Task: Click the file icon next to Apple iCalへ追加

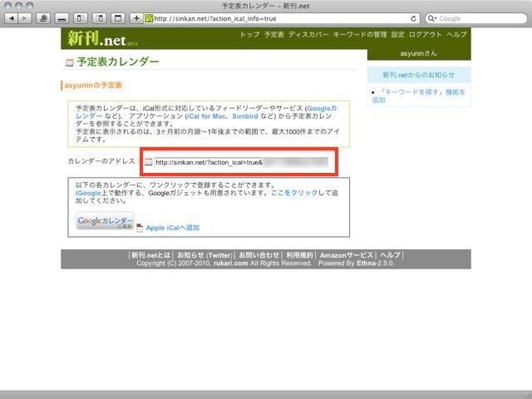Action: (x=140, y=228)
